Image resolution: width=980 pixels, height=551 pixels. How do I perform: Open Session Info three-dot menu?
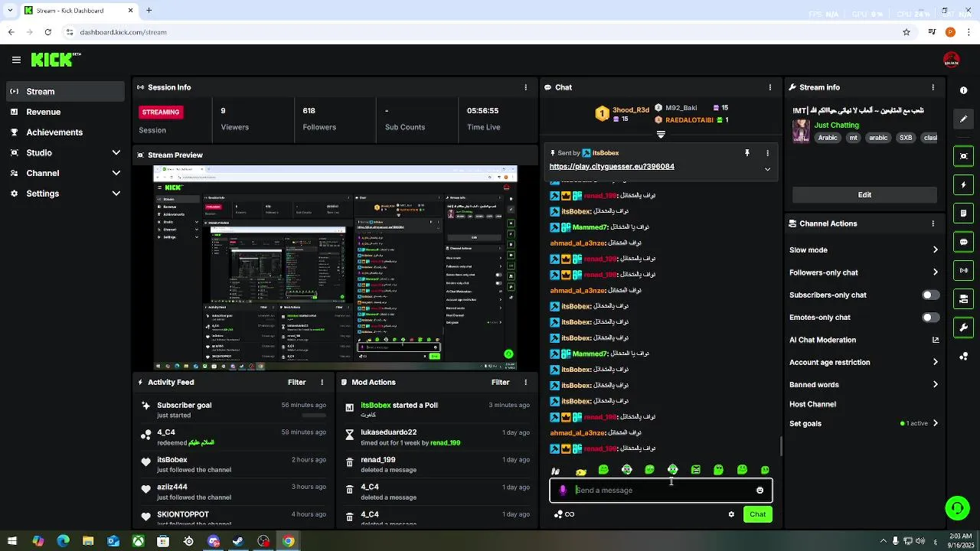525,87
